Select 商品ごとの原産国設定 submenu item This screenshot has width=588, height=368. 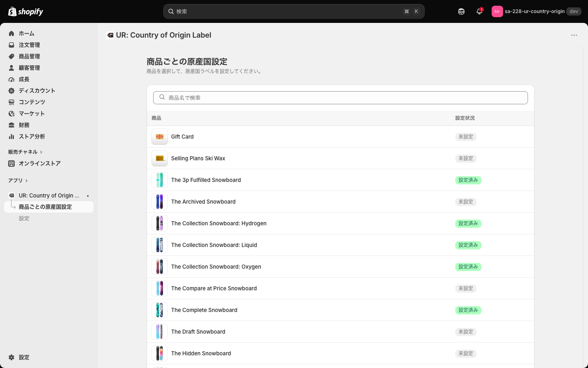click(49, 207)
